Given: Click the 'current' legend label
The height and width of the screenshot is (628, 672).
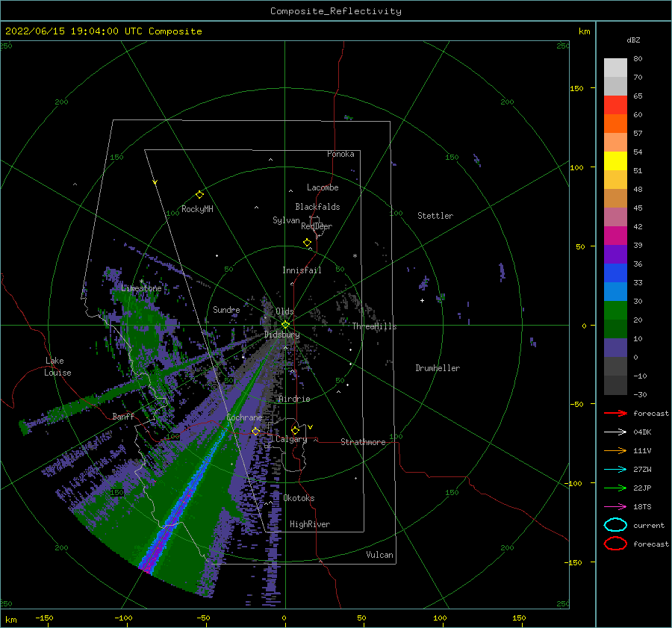Looking at the screenshot, I should (649, 526).
